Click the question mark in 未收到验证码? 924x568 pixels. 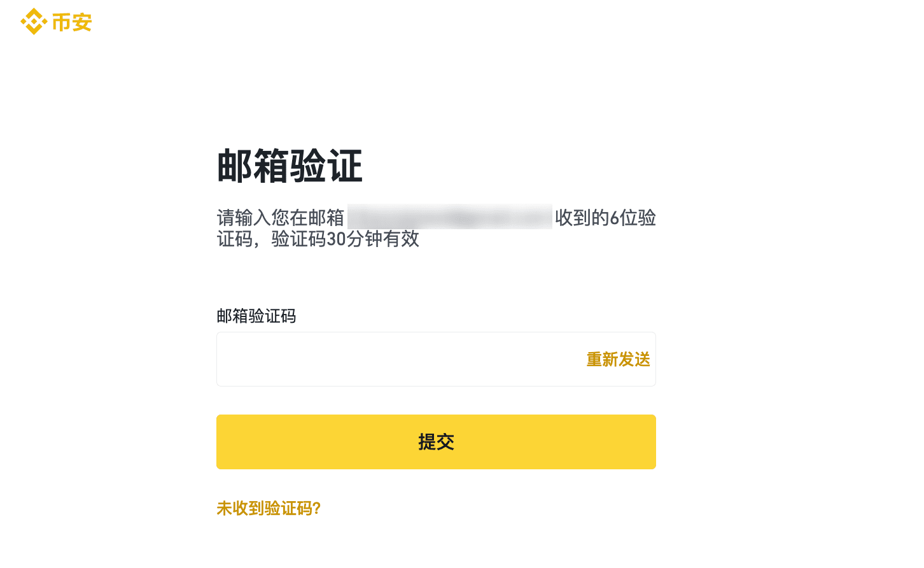(317, 508)
